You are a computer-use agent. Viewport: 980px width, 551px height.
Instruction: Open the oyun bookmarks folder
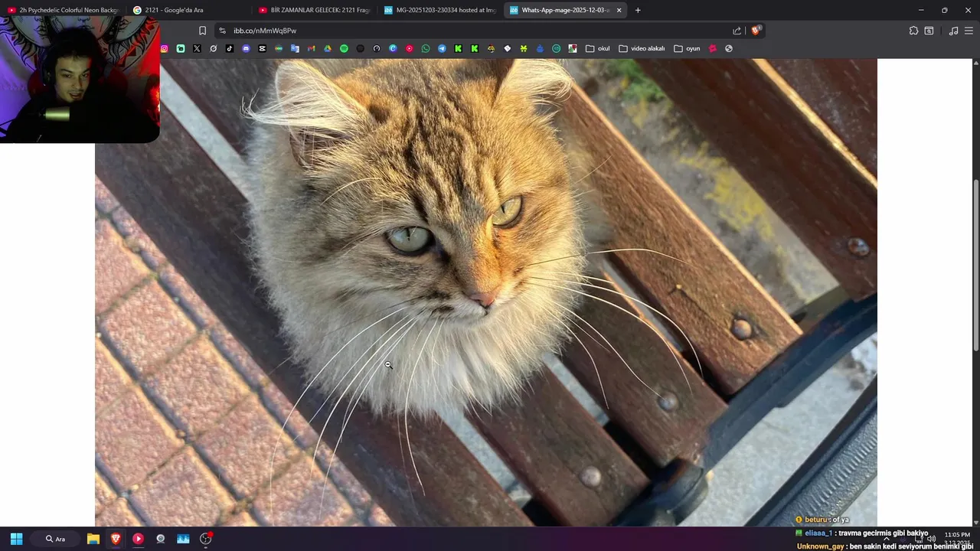pos(688,48)
